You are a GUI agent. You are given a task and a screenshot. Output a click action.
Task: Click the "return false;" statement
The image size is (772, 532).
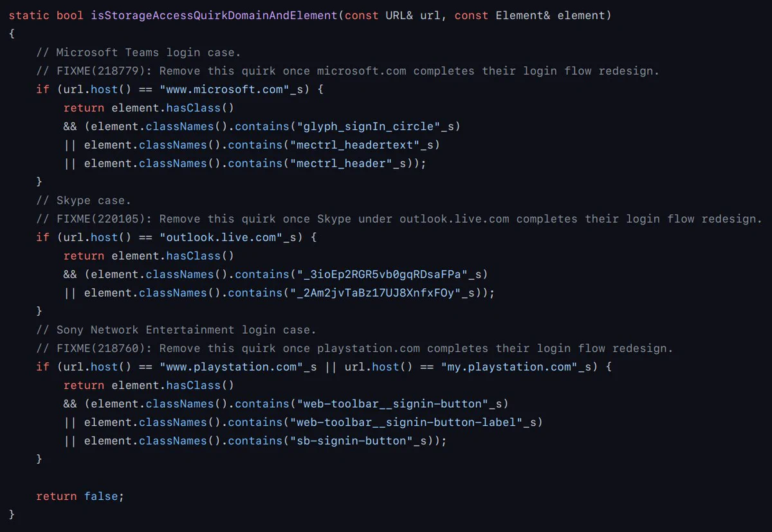click(x=80, y=496)
